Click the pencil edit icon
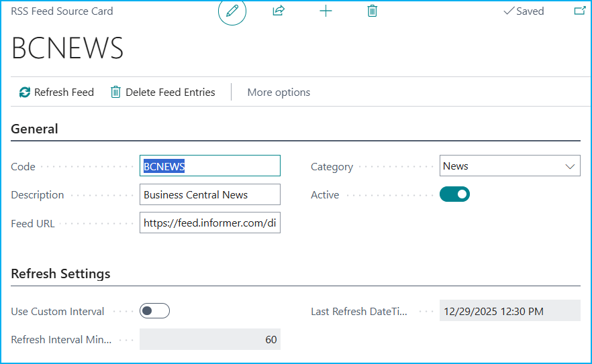Viewport: 592px width, 364px height. coord(232,11)
